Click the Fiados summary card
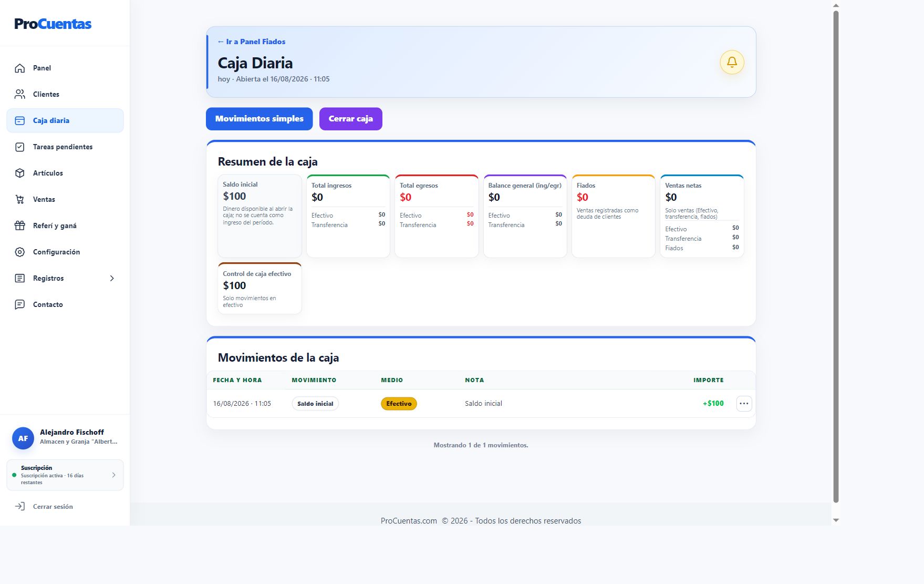 614,216
